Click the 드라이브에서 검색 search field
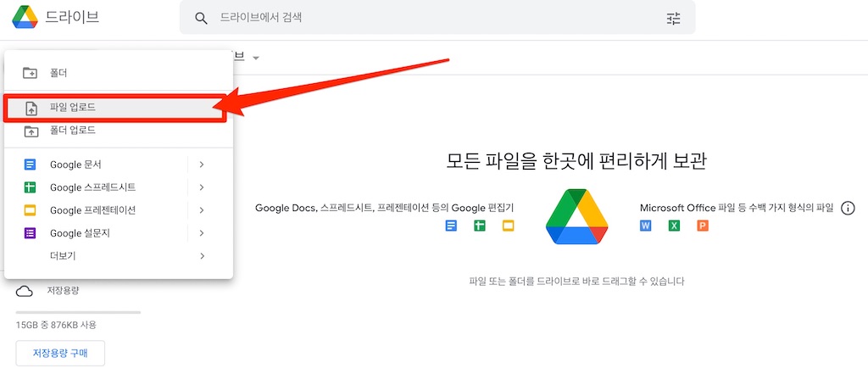 point(437,18)
